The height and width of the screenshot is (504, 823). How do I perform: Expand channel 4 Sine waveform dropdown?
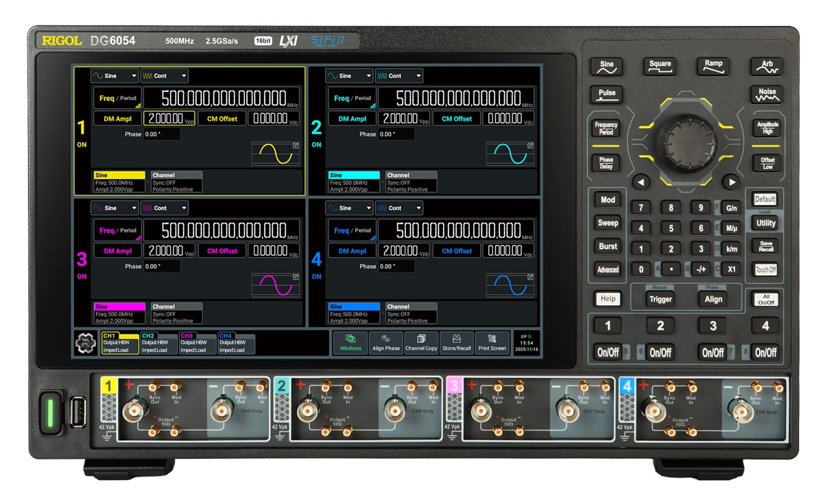click(x=349, y=208)
